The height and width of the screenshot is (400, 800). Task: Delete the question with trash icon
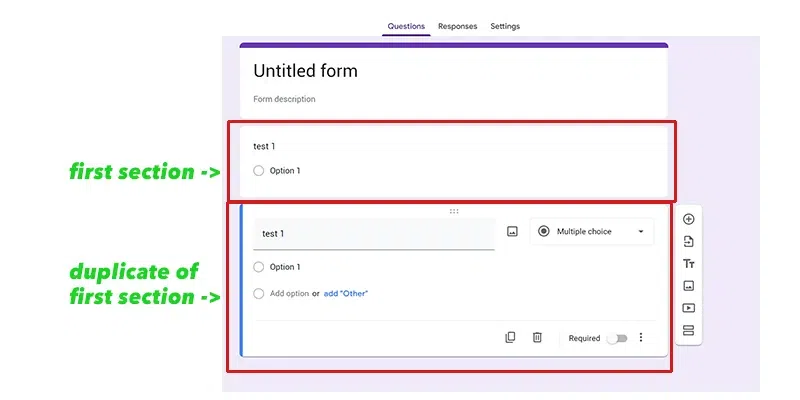tap(537, 338)
